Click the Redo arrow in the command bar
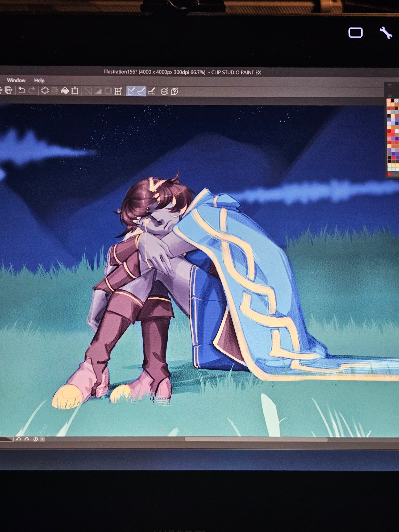Image resolution: width=399 pixels, height=532 pixels. click(x=32, y=91)
